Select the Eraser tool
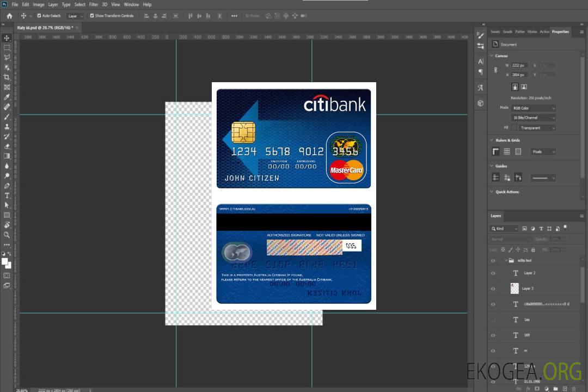This screenshot has width=588, height=392. click(x=7, y=146)
